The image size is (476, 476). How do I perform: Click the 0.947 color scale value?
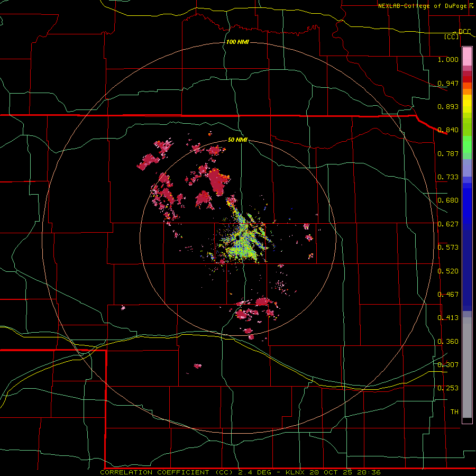click(448, 83)
